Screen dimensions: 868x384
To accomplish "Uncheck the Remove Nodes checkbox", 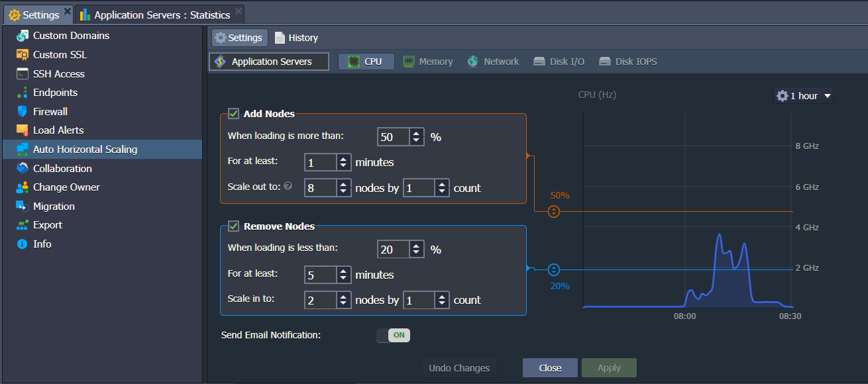I will 233,226.
